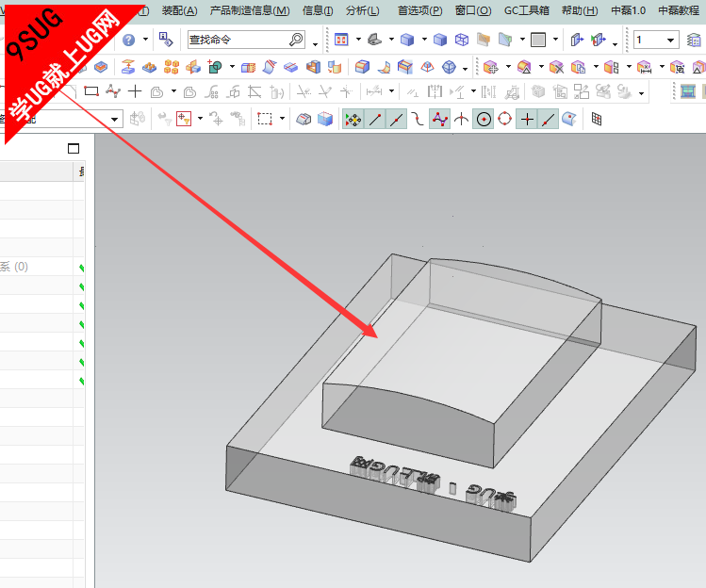This screenshot has width=706, height=588.
Task: Click the Edge Blend icon
Action: [x=362, y=67]
